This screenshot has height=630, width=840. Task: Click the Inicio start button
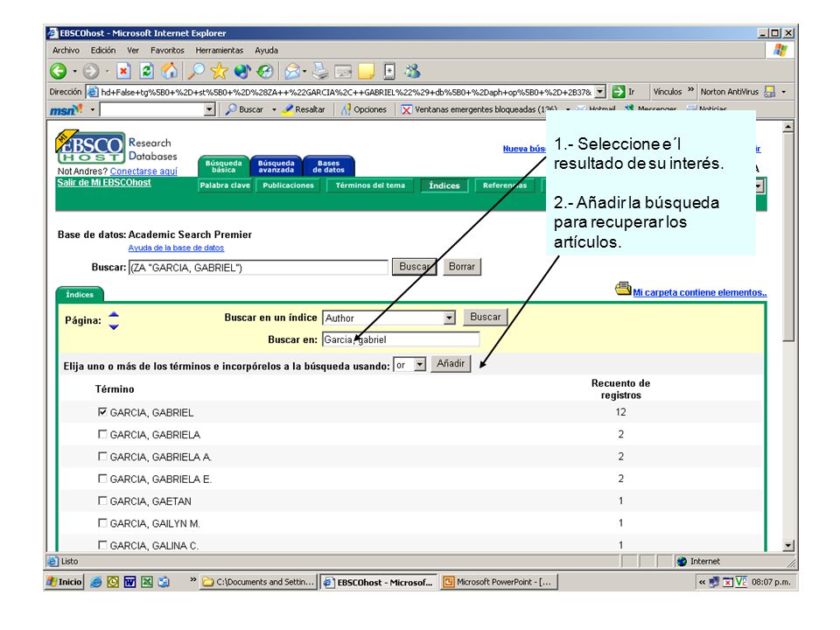pos(64,582)
